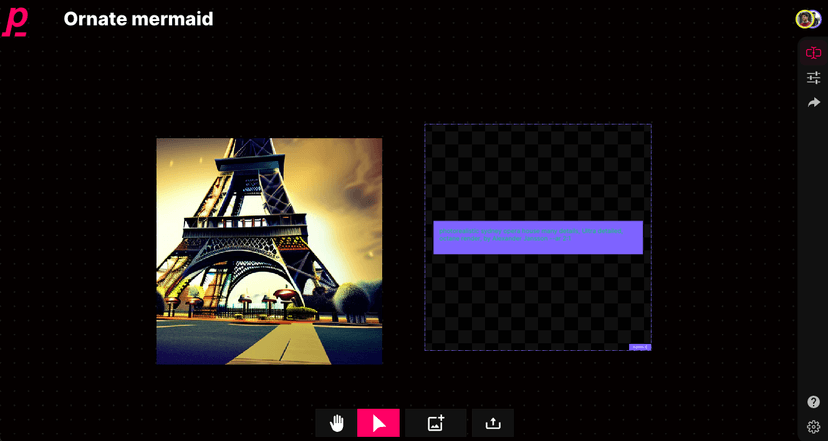This screenshot has width=828, height=441.
Task: Click the purple prompt text box
Action: 538,238
